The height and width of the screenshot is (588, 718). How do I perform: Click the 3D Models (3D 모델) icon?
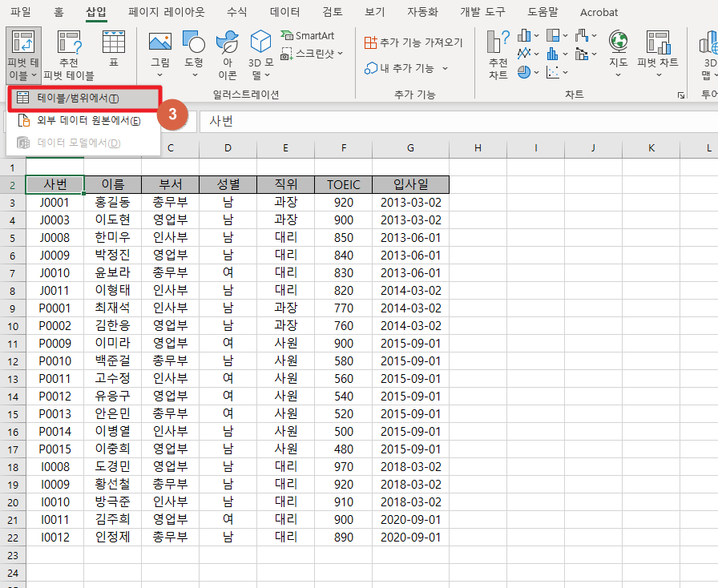pos(261,42)
